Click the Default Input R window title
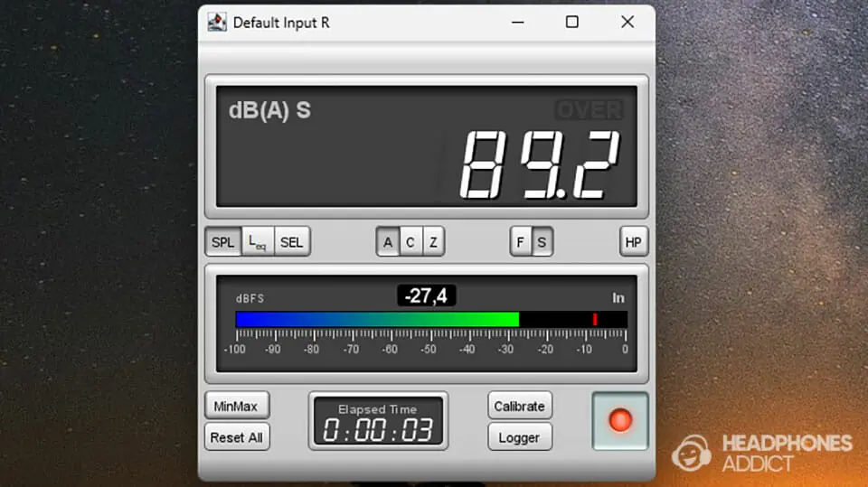The height and width of the screenshot is (487, 868). tap(281, 23)
